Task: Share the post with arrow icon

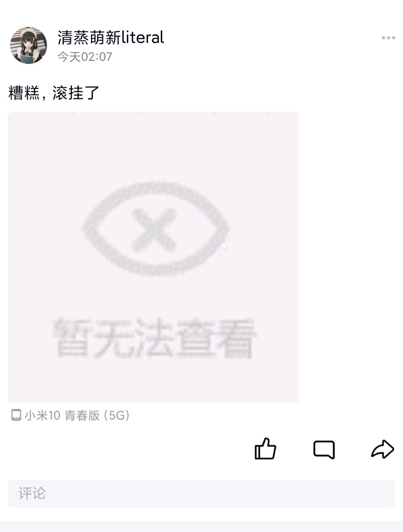Action: 382,449
